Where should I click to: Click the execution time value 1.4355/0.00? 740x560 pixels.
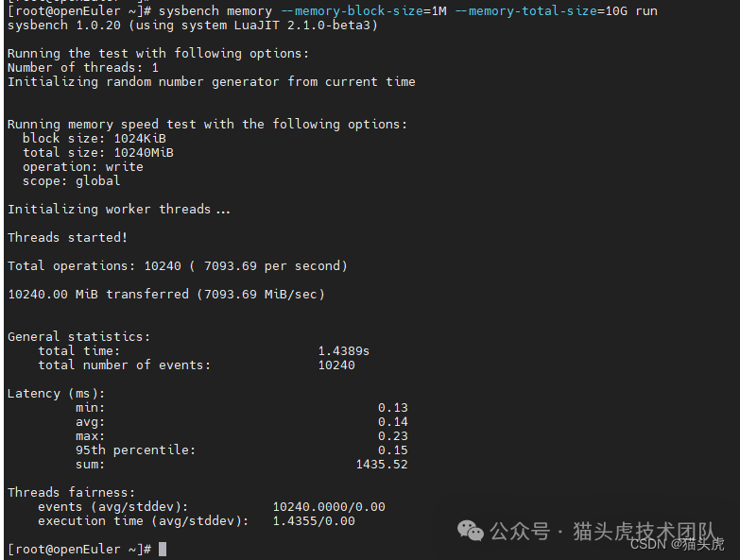click(314, 520)
